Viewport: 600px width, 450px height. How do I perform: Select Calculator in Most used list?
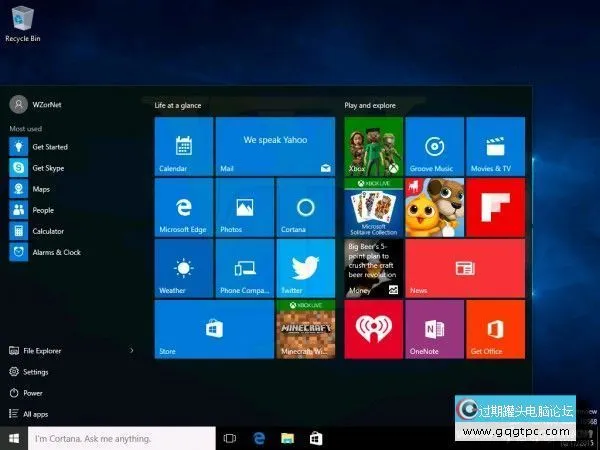[x=47, y=231]
